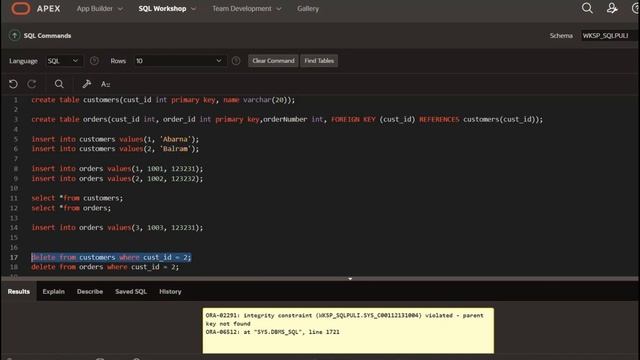Switch to the Saved SQL tab
Image resolution: width=640 pixels, height=360 pixels.
[x=131, y=291]
